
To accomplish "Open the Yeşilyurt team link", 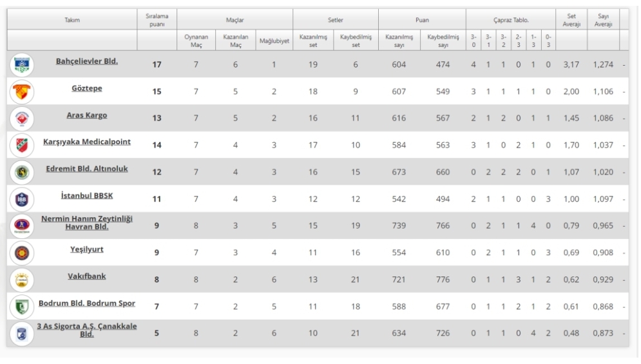I will [87, 249].
